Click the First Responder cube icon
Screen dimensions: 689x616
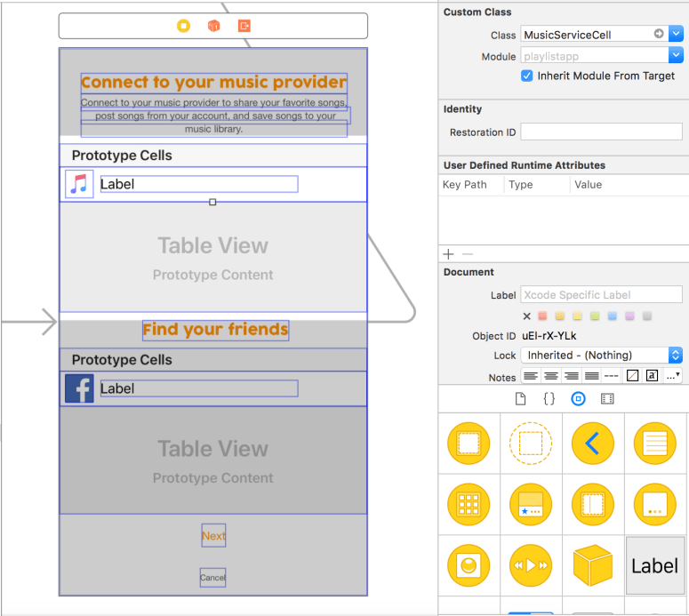213,26
